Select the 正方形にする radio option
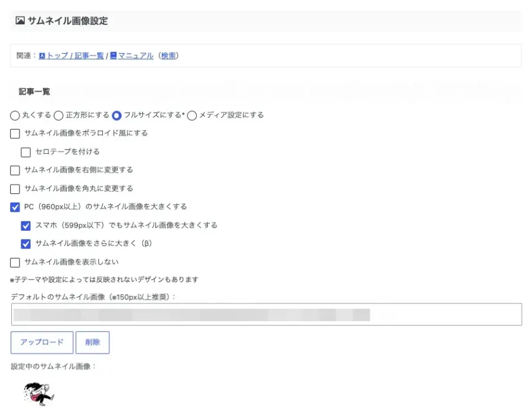Image resolution: width=532 pixels, height=420 pixels. click(x=59, y=115)
